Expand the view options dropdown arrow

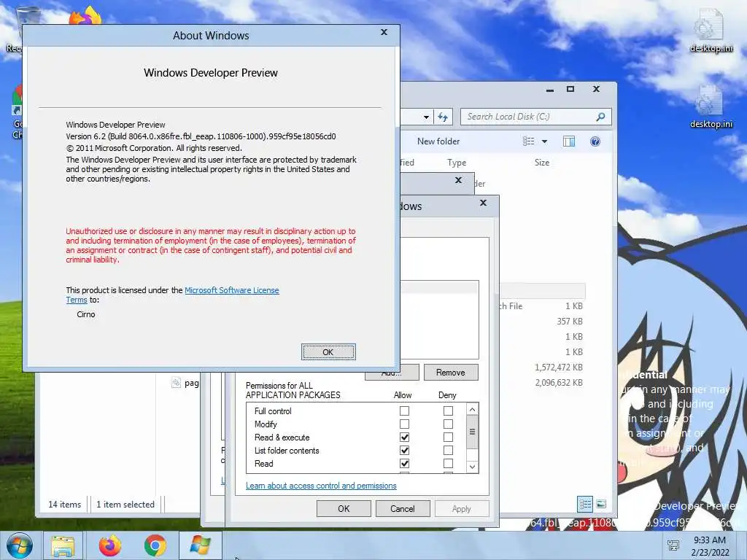tap(544, 141)
